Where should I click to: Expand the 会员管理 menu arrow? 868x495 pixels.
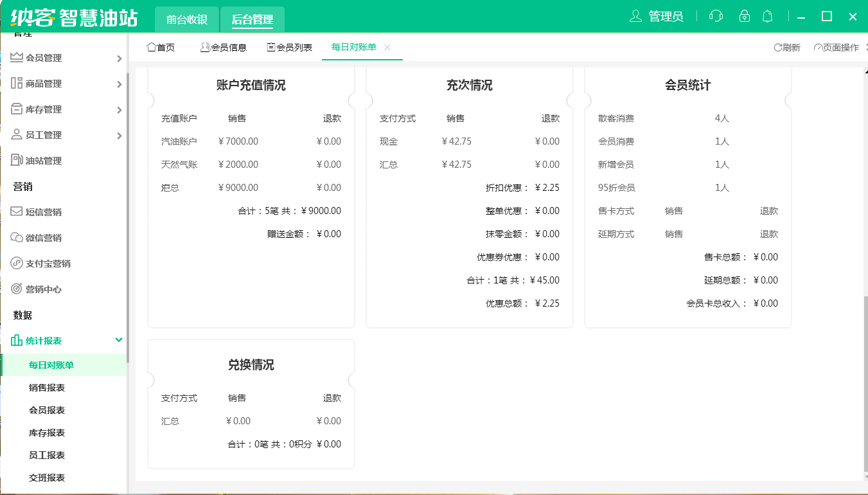tap(119, 59)
